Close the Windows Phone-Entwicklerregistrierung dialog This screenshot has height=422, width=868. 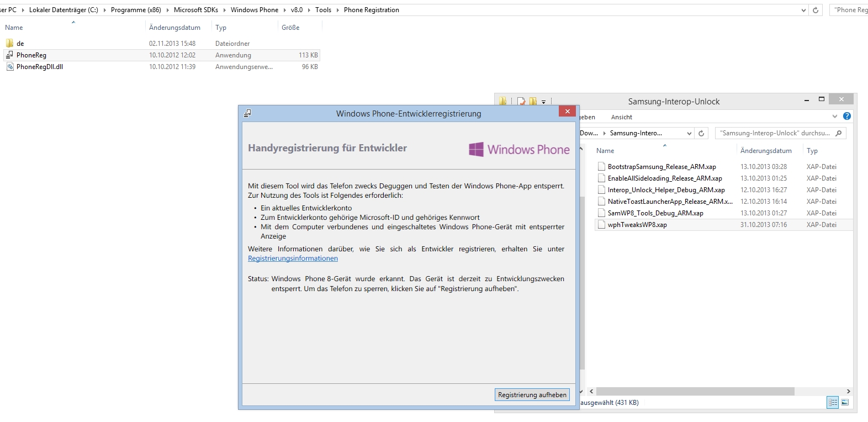[567, 111]
